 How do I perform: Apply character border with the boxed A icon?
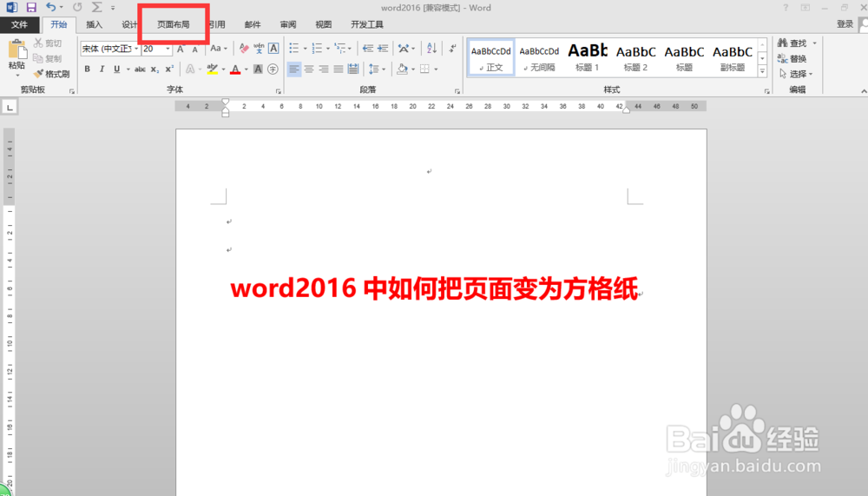click(x=273, y=49)
